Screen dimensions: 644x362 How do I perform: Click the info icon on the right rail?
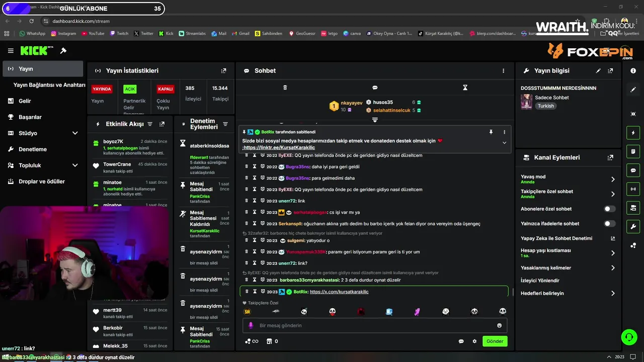(633, 71)
